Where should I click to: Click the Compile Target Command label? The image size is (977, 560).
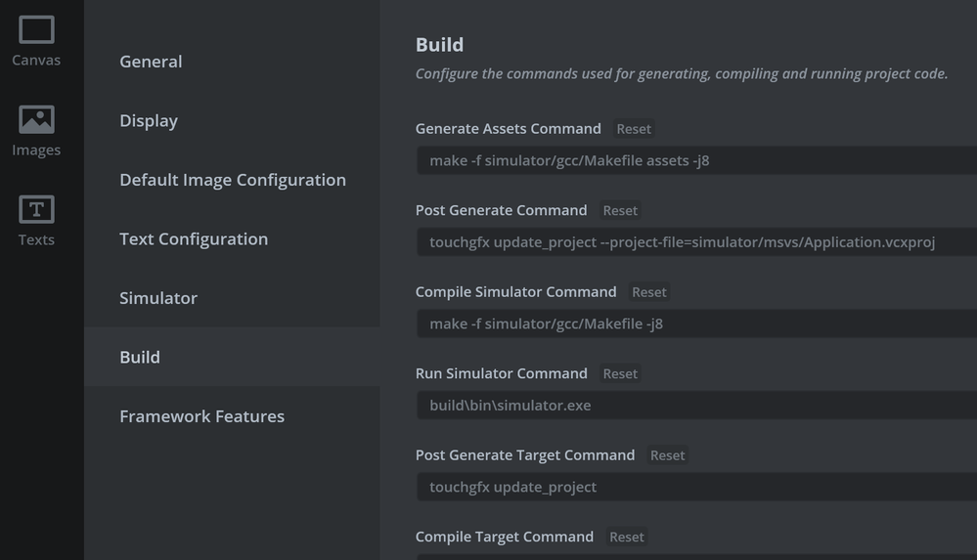point(505,537)
